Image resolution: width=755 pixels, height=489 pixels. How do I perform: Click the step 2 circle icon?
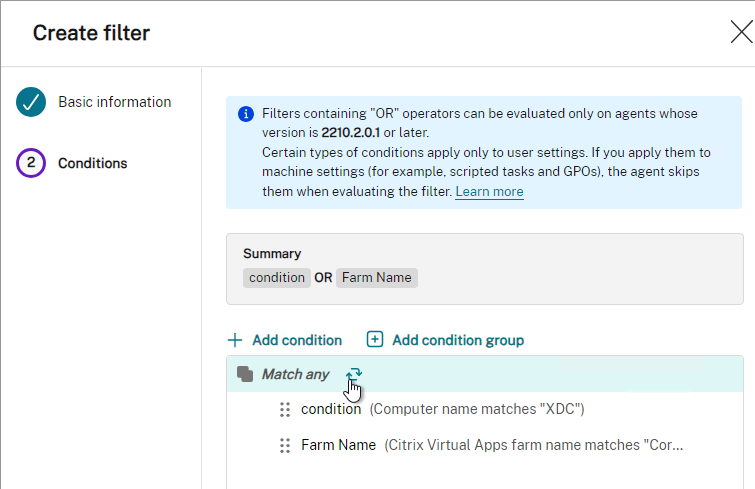pyautogui.click(x=31, y=163)
